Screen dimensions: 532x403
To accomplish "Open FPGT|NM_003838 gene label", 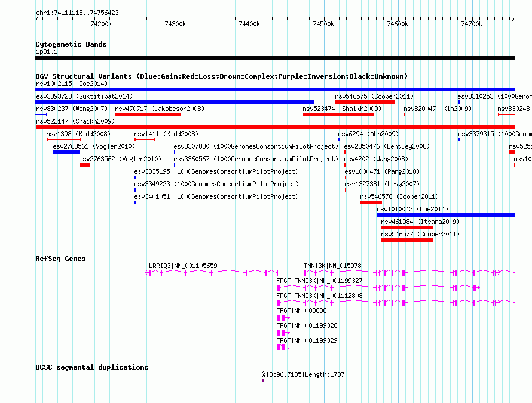I will [x=301, y=311].
